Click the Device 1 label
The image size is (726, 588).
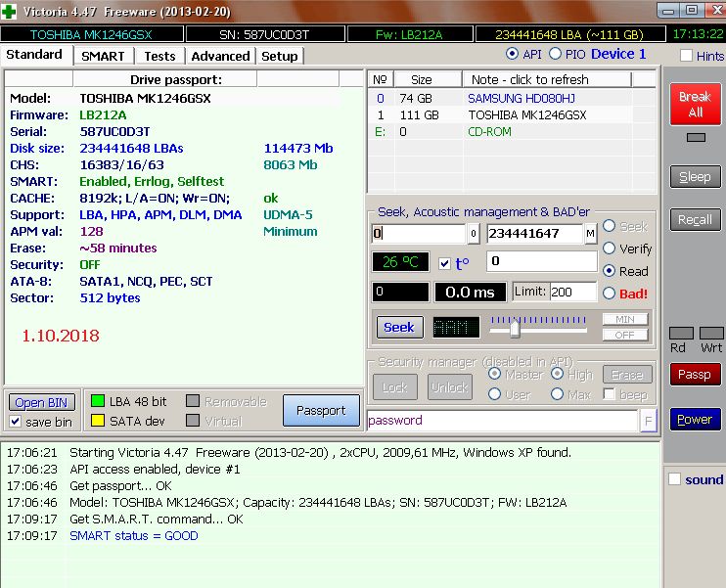pyautogui.click(x=618, y=54)
